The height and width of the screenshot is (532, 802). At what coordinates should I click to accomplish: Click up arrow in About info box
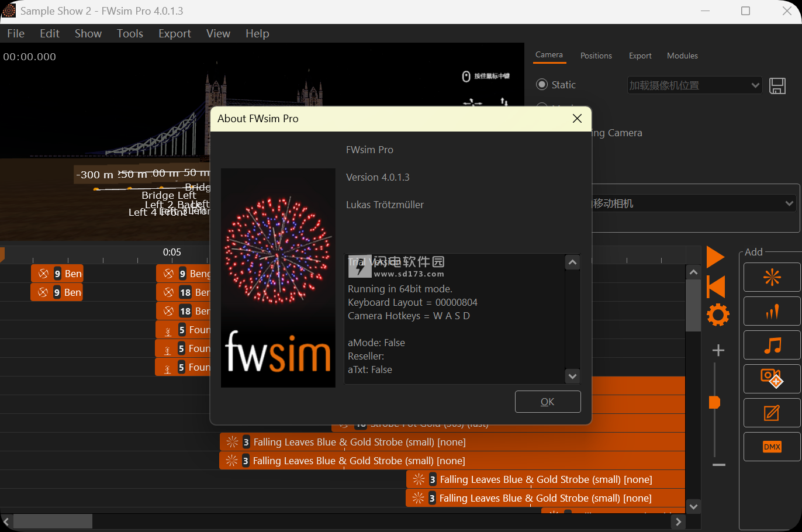pos(573,262)
